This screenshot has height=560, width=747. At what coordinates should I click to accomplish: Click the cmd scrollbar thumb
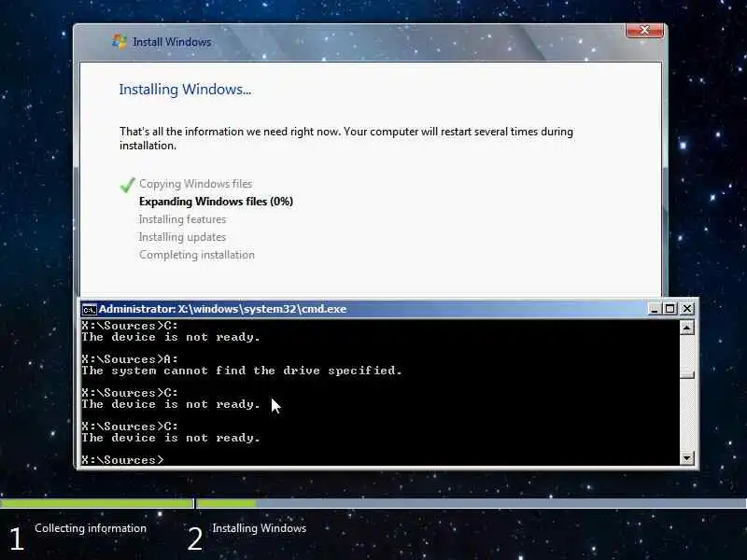tap(686, 375)
